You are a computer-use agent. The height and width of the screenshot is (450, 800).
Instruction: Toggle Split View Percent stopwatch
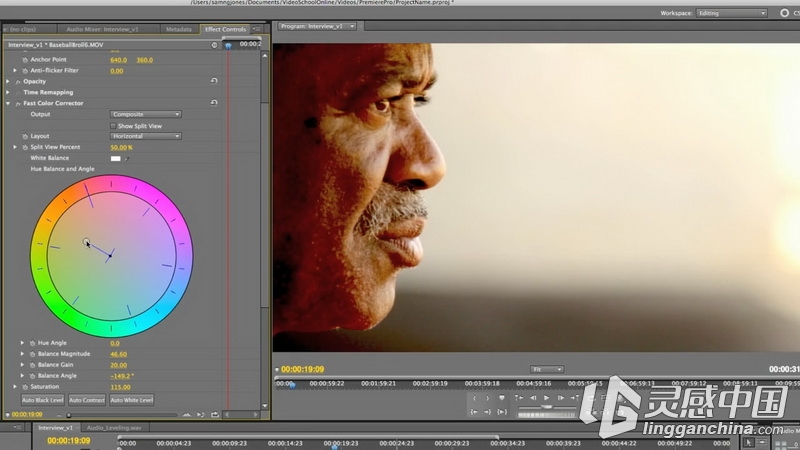(x=25, y=147)
